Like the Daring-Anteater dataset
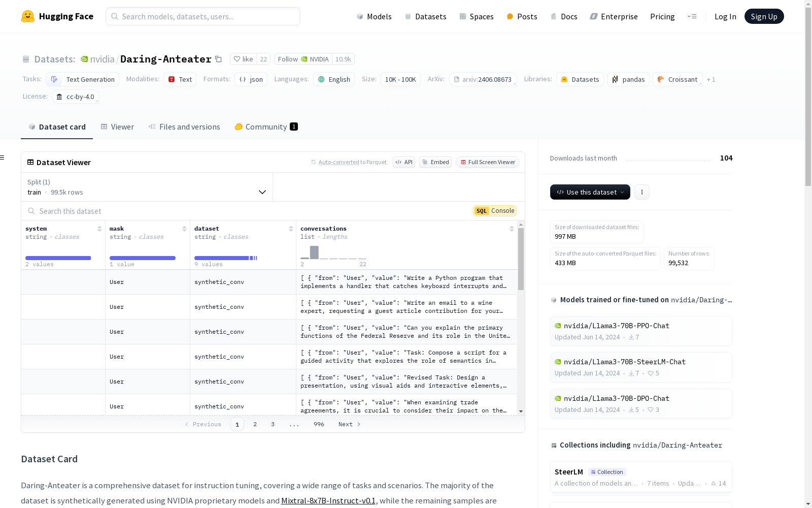This screenshot has height=508, width=812. [x=244, y=59]
